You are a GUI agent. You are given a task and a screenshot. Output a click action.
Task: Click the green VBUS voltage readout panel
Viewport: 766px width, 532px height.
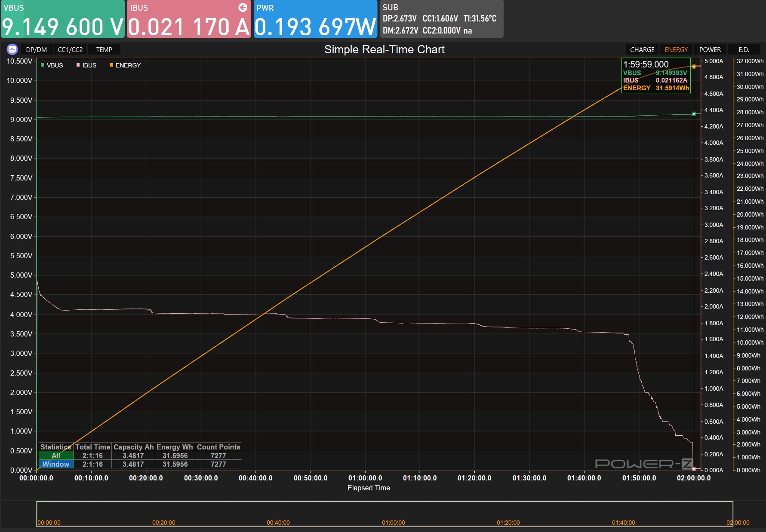[63, 19]
